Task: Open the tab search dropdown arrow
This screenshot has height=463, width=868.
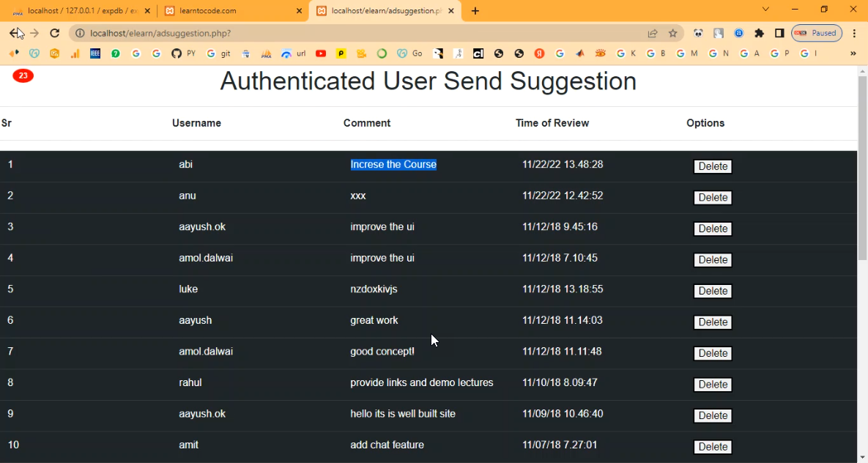Action: pos(765,10)
